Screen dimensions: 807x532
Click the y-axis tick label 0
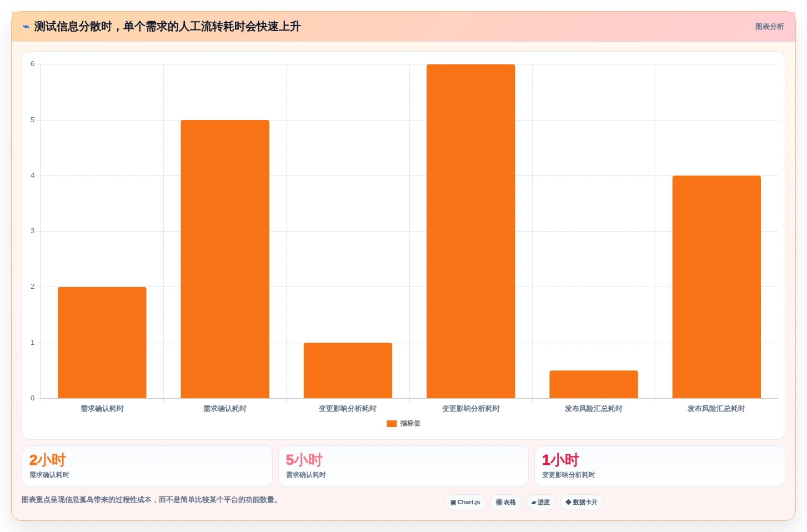click(32, 398)
